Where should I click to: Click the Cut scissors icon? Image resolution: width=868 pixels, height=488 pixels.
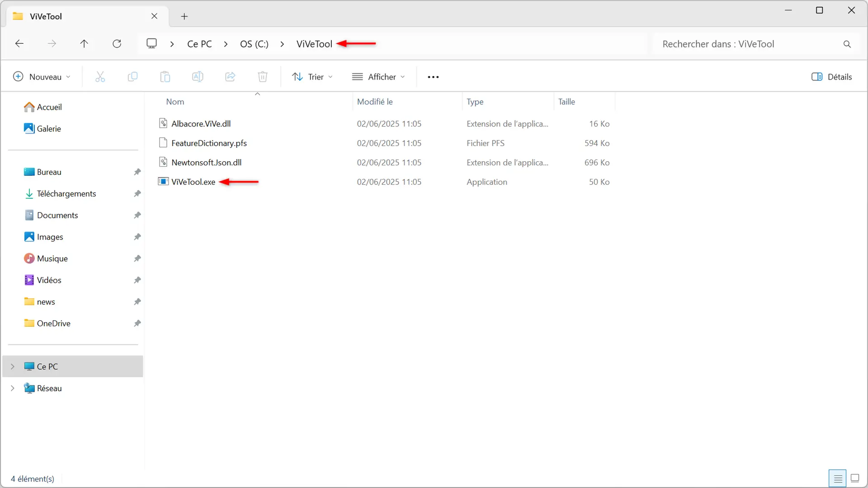(x=100, y=77)
